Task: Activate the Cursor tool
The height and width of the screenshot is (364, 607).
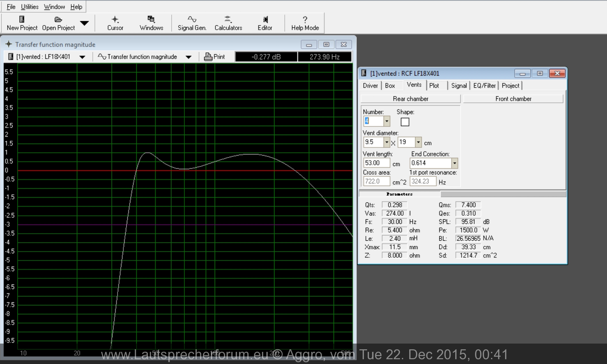Action: (x=115, y=23)
